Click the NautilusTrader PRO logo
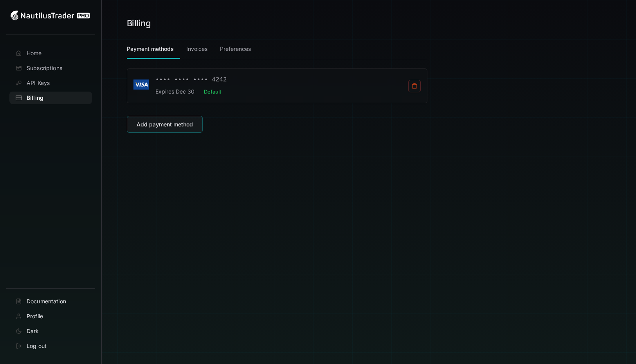Image resolution: width=636 pixels, height=364 pixels. tap(50, 16)
